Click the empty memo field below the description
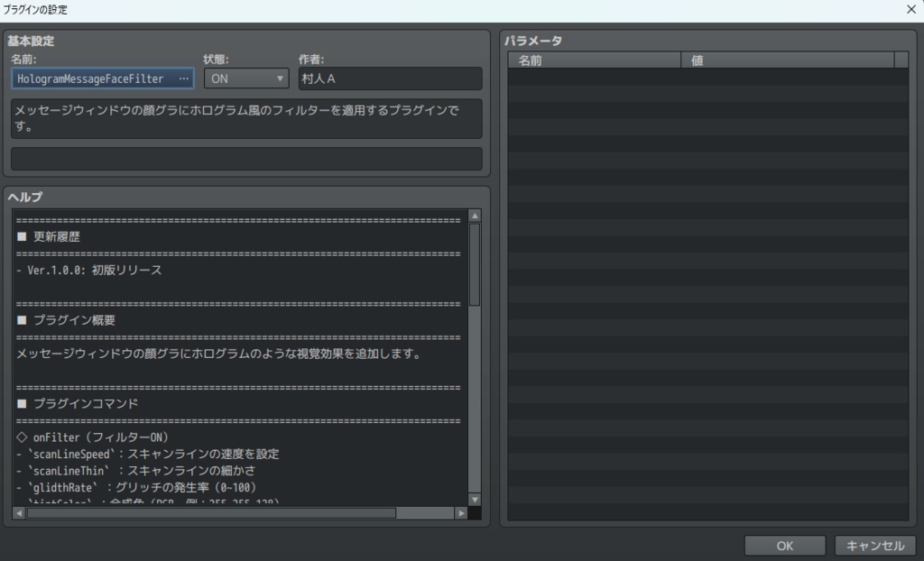The image size is (924, 561). (x=245, y=160)
